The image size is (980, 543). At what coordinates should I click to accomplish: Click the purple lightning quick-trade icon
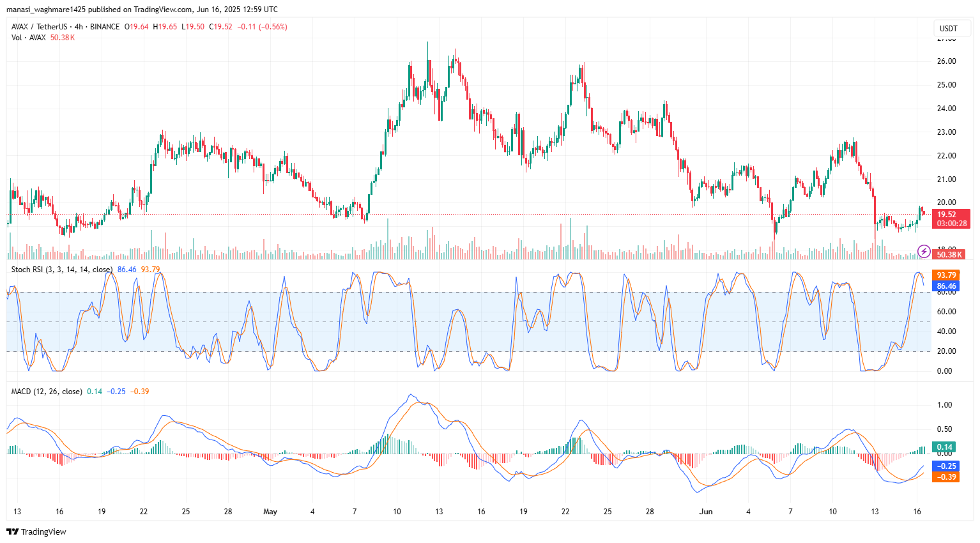click(924, 252)
